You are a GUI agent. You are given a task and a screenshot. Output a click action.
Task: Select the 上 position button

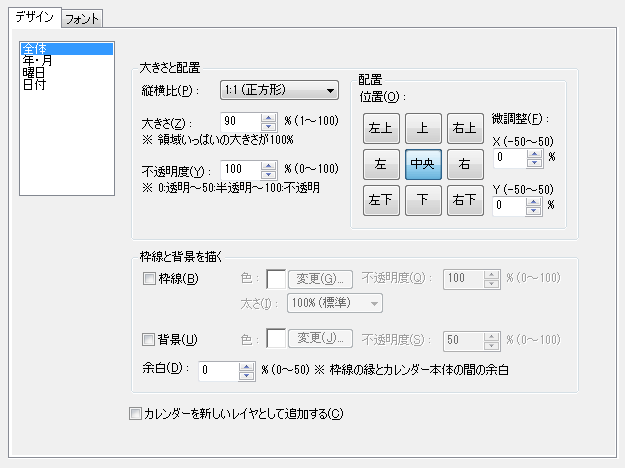(x=423, y=127)
